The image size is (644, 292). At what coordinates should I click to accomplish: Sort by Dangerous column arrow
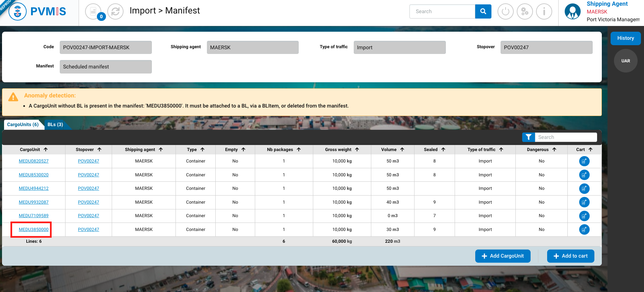[554, 149]
